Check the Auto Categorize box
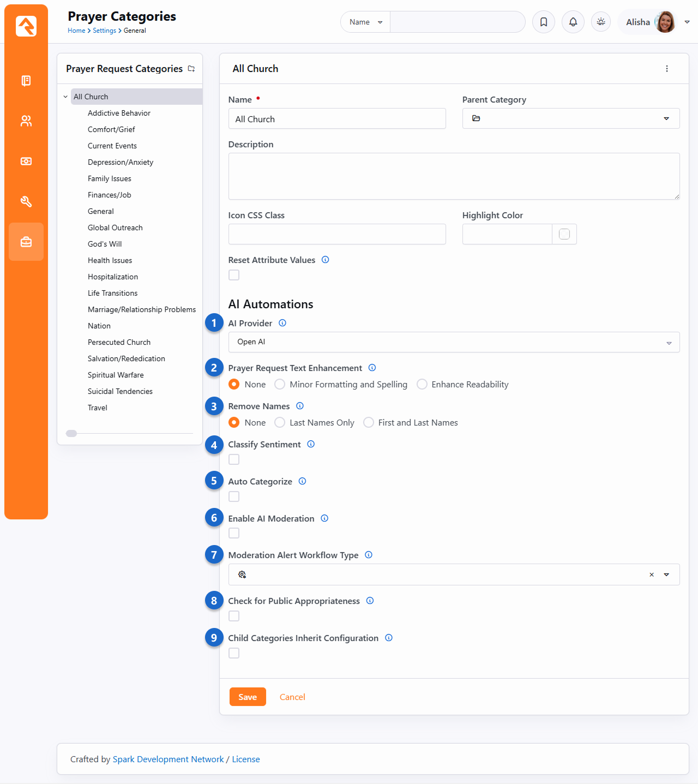This screenshot has width=698, height=784. coord(234,496)
